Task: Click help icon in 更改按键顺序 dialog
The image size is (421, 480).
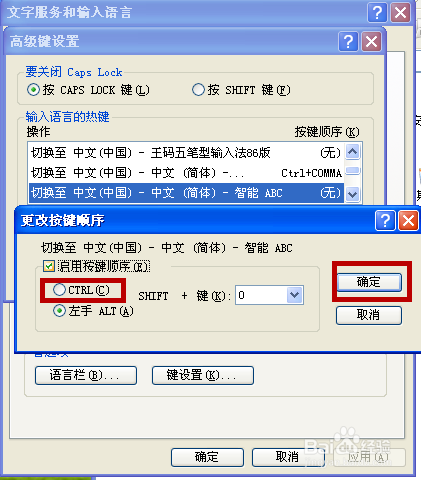Action: click(385, 220)
